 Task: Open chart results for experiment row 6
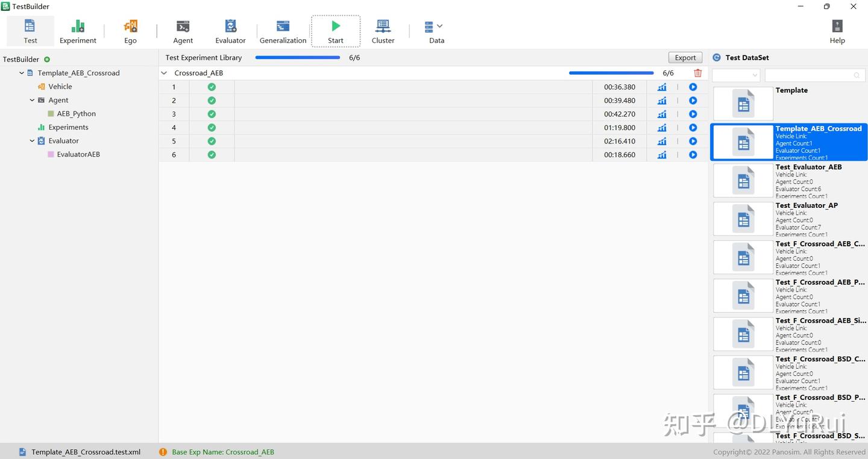click(x=662, y=155)
